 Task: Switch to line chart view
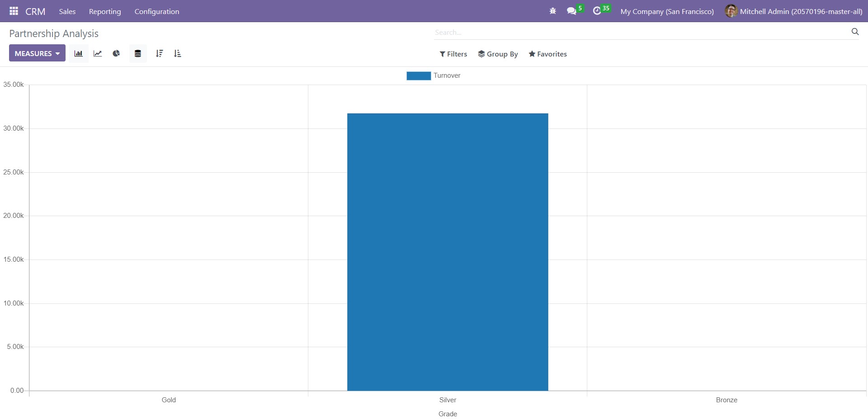point(98,53)
